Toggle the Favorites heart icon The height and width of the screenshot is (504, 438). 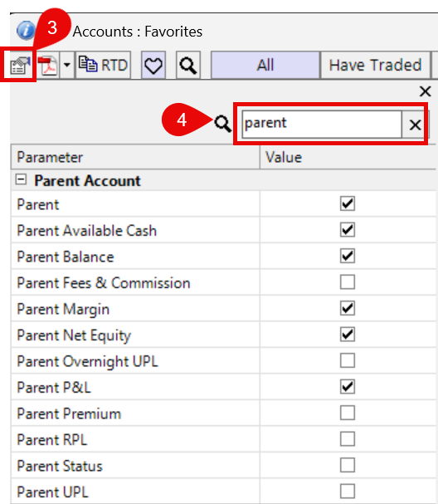(153, 65)
